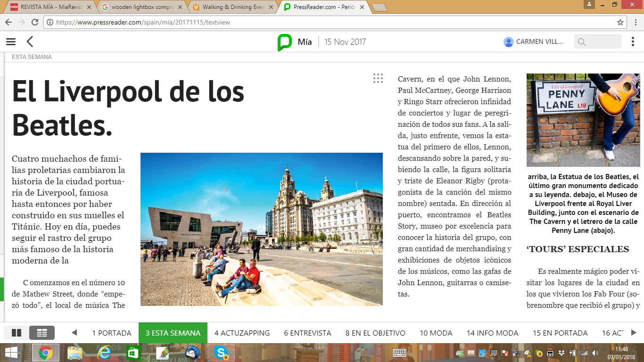Jump to section 10 MODA

pyautogui.click(x=436, y=333)
